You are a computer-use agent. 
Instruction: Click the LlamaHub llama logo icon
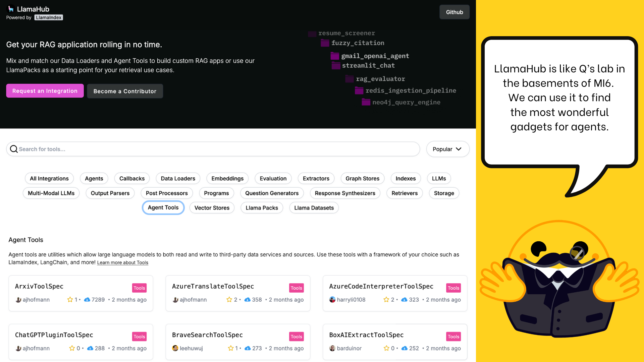pyautogui.click(x=11, y=9)
